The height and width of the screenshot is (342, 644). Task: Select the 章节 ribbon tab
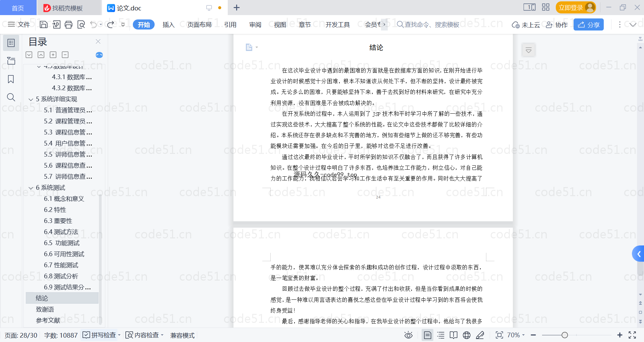[305, 24]
